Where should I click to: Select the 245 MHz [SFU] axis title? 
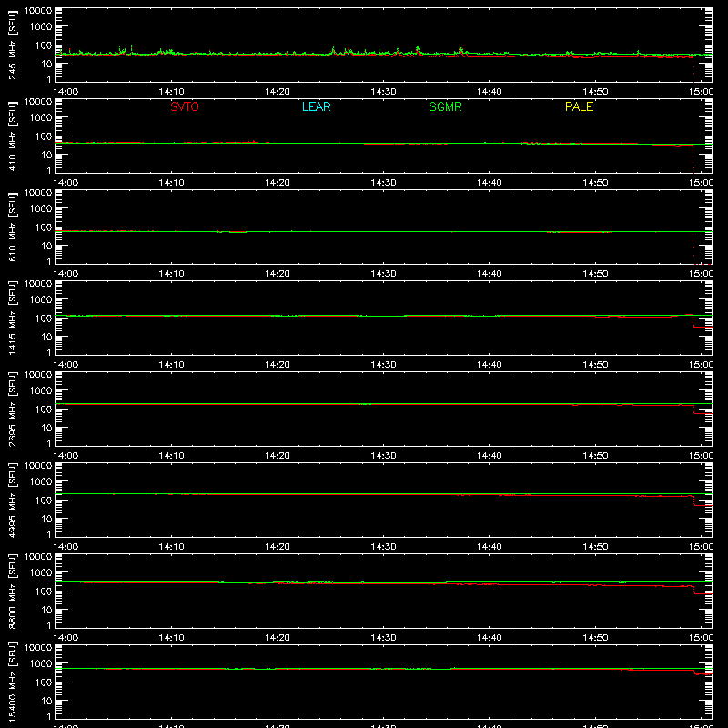13,45
